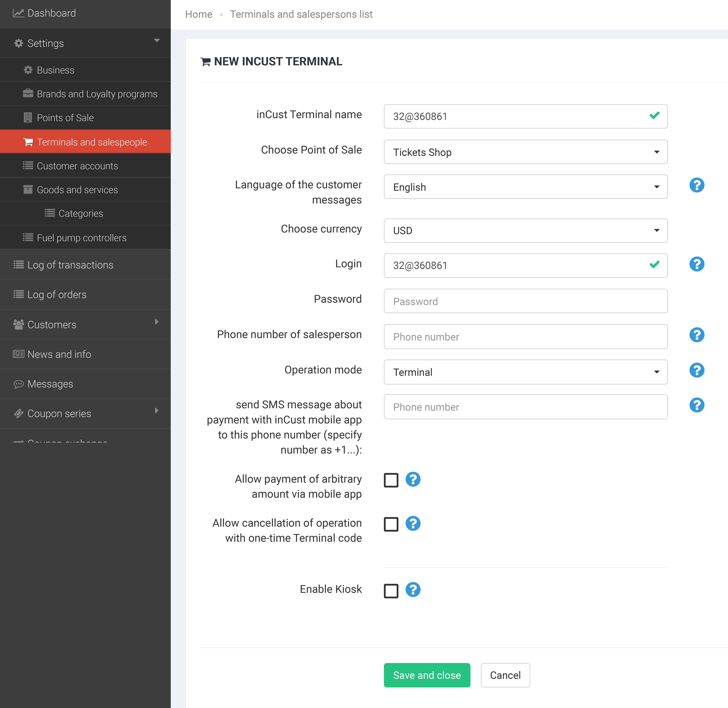This screenshot has height=708, width=728.
Task: Click the list icon next to Categories
Action: pyautogui.click(x=50, y=213)
